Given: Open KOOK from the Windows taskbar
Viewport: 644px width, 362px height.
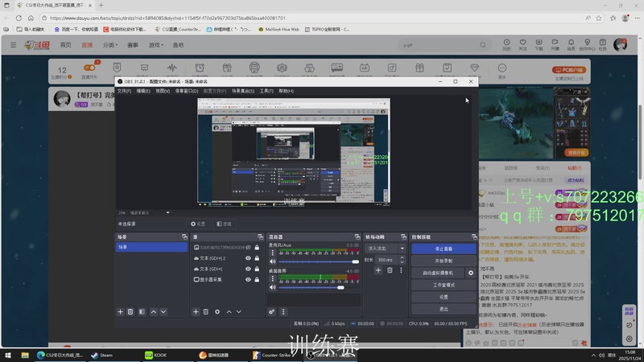Looking at the screenshot, I should (156, 355).
